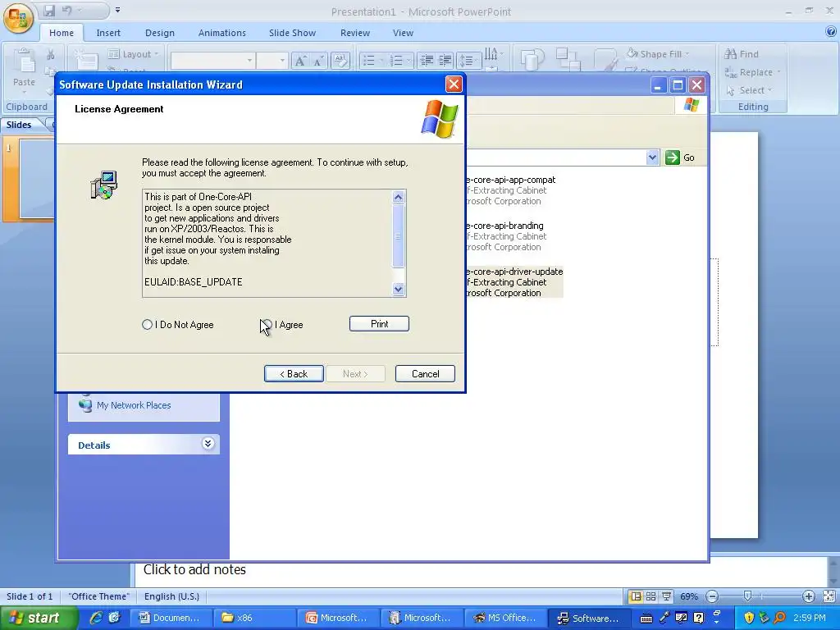The image size is (840, 630).
Task: Click the Save icon in Quick Access Toolbar
Action: click(x=49, y=11)
